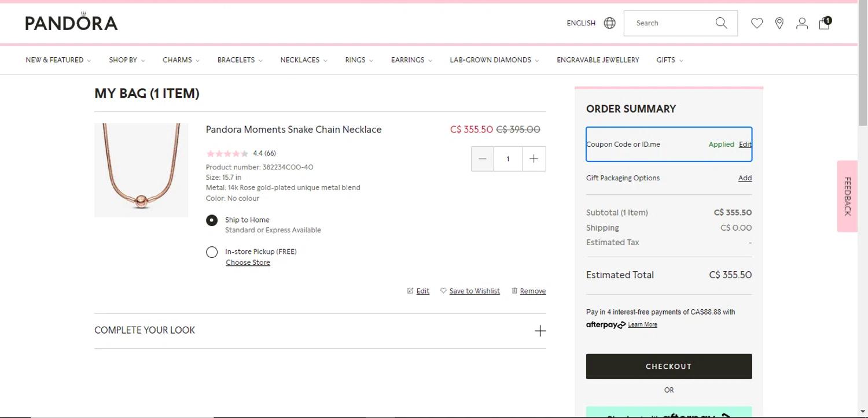Image resolution: width=868 pixels, height=418 pixels.
Task: Edit the necklace item
Action: click(418, 291)
